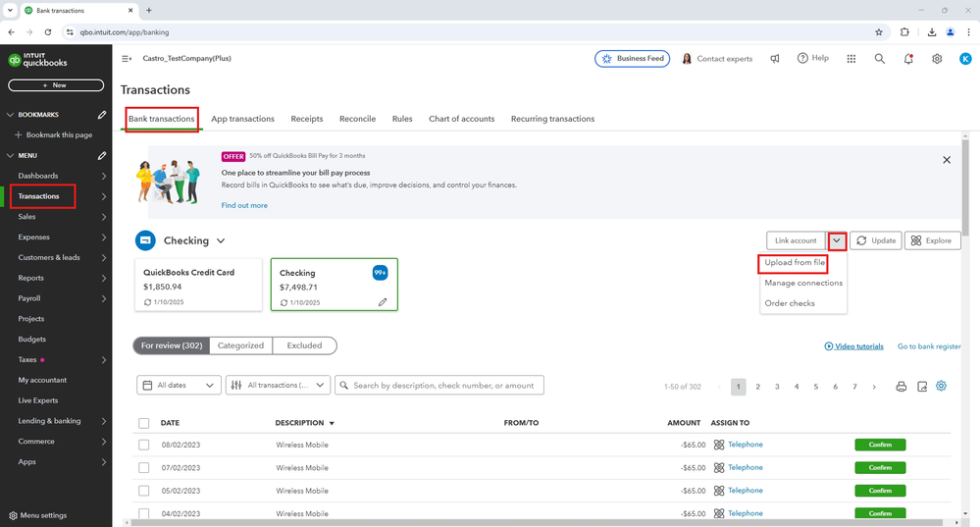Image resolution: width=980 pixels, height=527 pixels.
Task: Tick the select-all checkbox in table header
Action: 144,423
